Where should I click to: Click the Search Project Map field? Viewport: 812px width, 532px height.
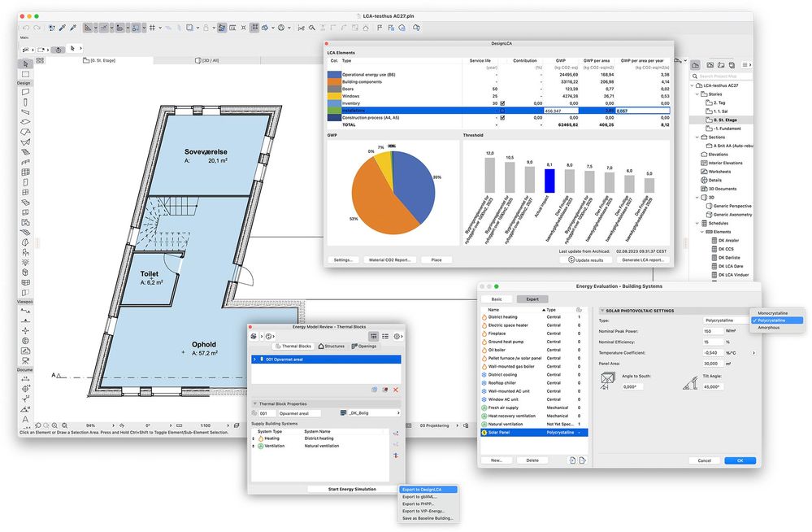722,76
